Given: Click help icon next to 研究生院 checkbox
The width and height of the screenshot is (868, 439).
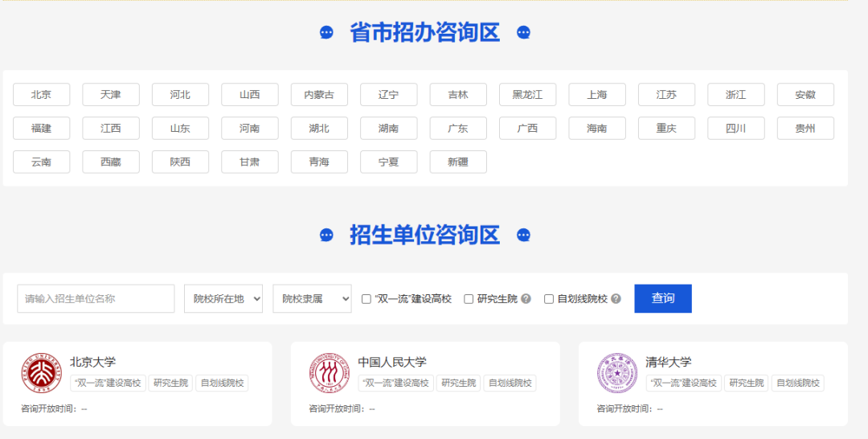Looking at the screenshot, I should 526,299.
